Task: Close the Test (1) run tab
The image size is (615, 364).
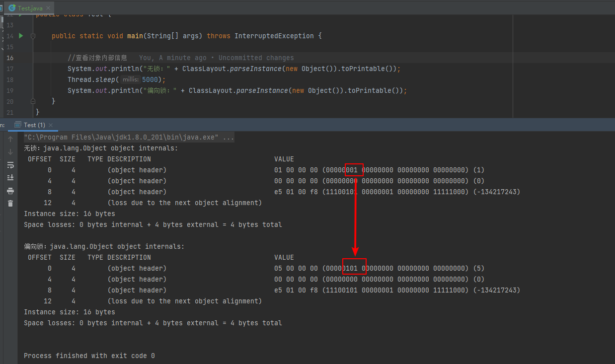Action: pyautogui.click(x=51, y=125)
